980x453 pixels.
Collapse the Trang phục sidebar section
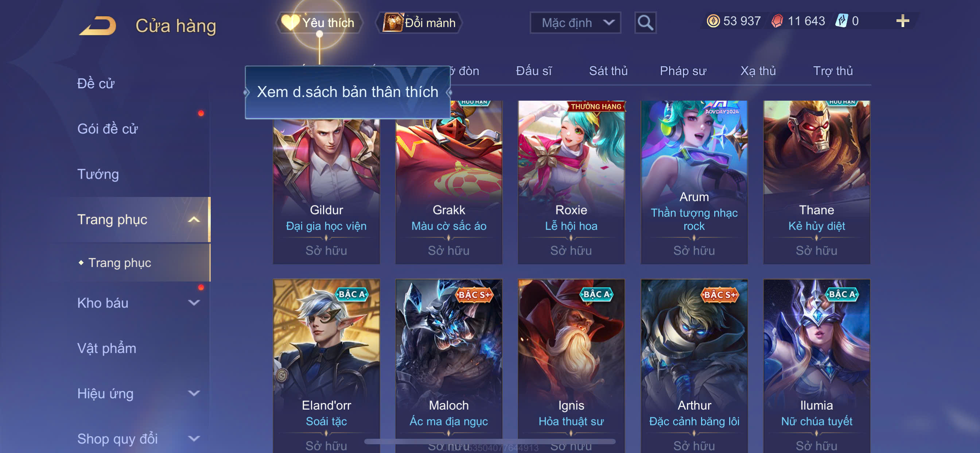(194, 220)
